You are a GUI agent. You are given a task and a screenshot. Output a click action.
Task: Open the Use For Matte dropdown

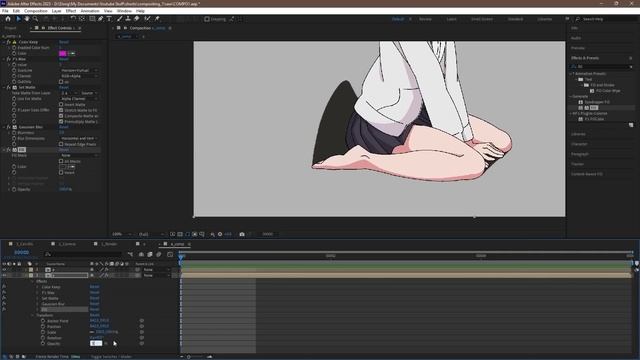[x=79, y=99]
